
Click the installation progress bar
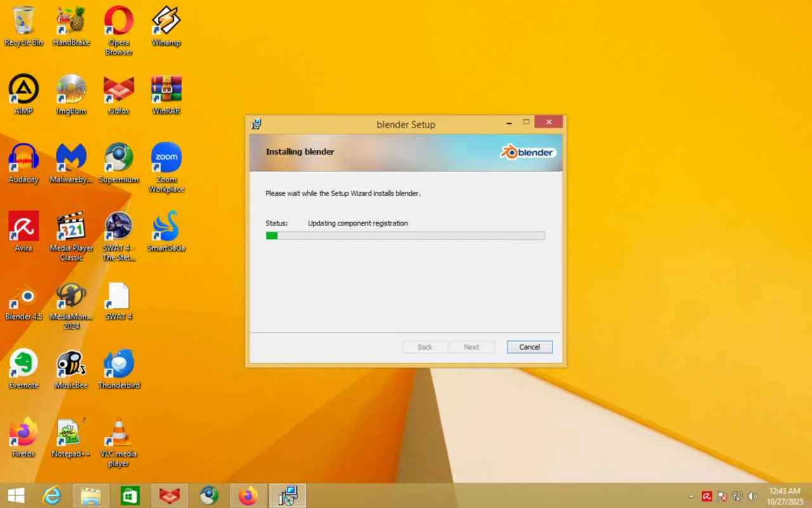[405, 236]
